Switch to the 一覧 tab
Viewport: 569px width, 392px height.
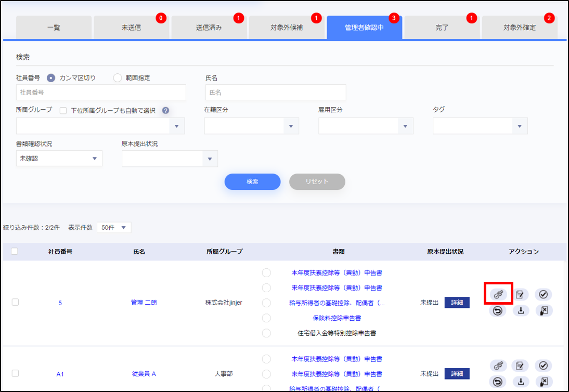54,27
